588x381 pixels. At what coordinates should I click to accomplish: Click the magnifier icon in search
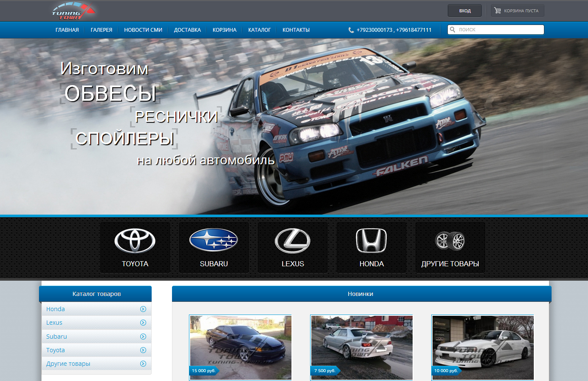pyautogui.click(x=452, y=30)
